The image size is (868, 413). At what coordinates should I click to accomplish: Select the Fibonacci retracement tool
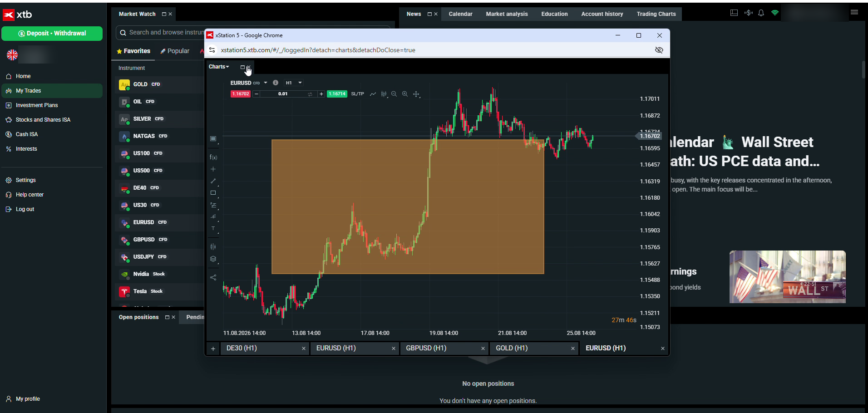tap(213, 205)
